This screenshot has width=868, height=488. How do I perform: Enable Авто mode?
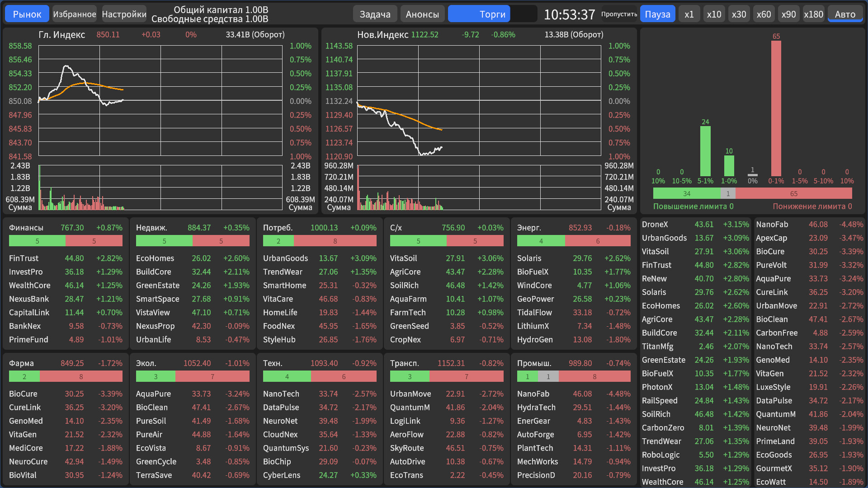(845, 14)
